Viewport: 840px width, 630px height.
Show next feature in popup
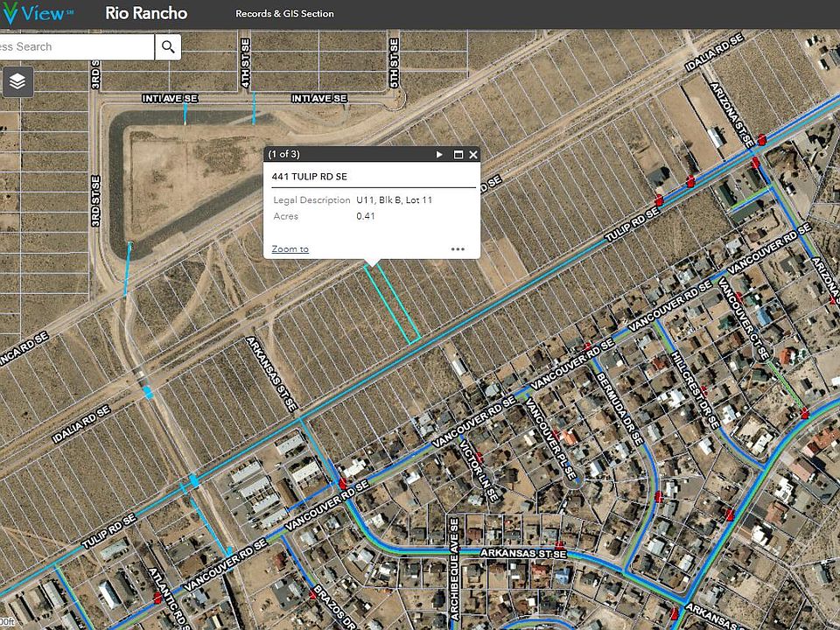coord(439,154)
